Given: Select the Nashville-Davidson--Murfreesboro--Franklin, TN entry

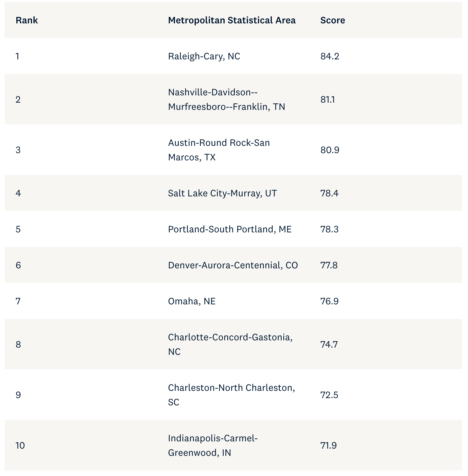Looking at the screenshot, I should click(x=226, y=99).
